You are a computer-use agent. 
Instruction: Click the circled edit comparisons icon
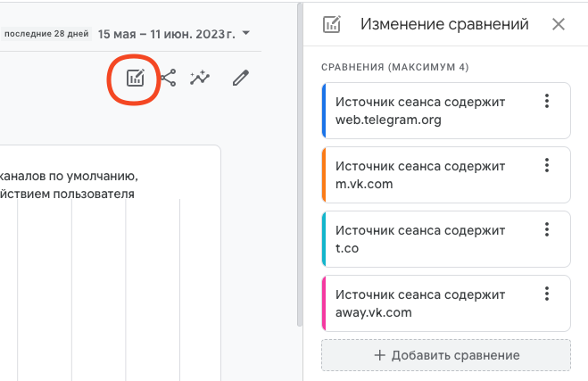click(135, 79)
